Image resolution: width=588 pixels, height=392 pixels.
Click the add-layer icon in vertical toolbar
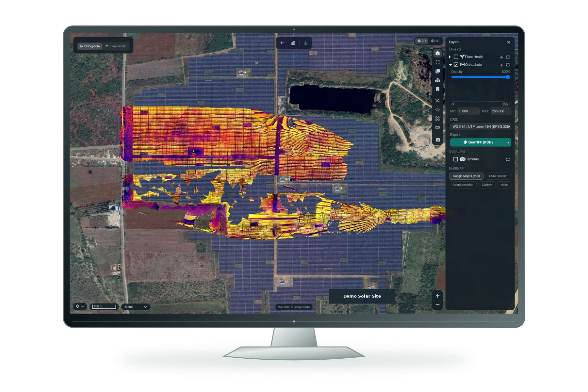coord(437,100)
